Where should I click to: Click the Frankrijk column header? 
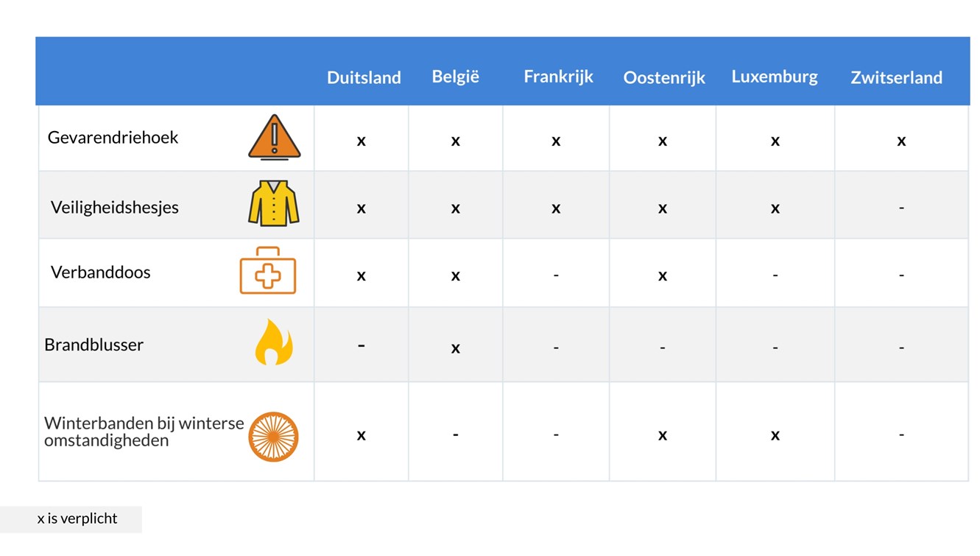(x=558, y=77)
